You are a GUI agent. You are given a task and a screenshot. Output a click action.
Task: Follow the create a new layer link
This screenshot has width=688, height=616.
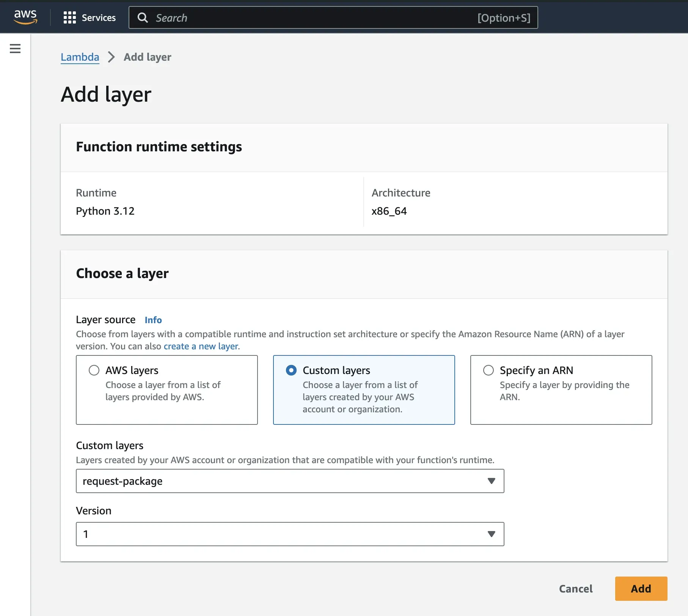coord(201,346)
